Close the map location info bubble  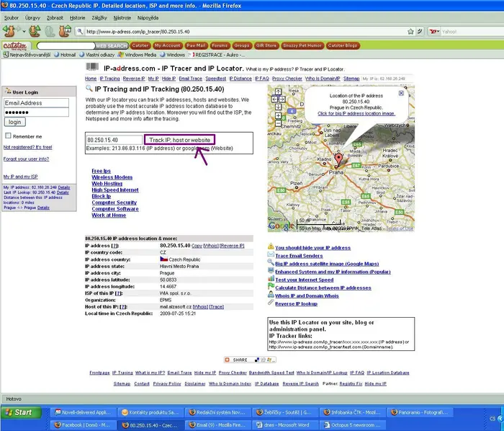click(x=401, y=93)
